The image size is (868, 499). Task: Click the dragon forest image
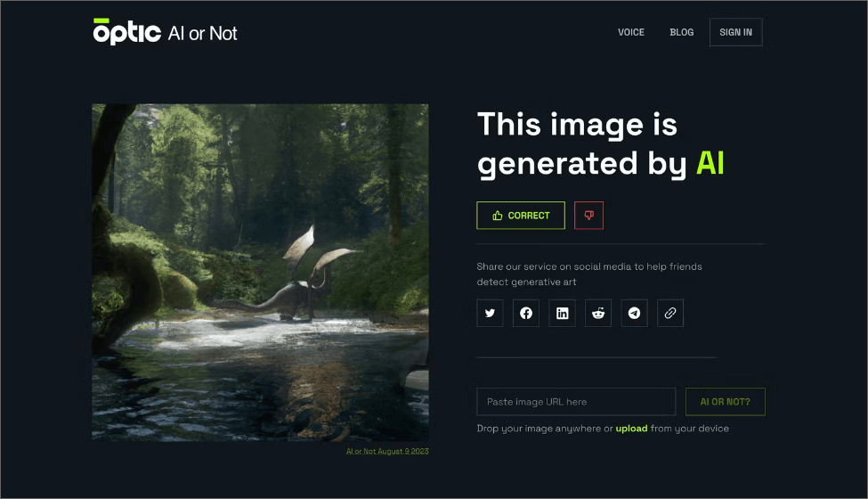click(x=260, y=273)
